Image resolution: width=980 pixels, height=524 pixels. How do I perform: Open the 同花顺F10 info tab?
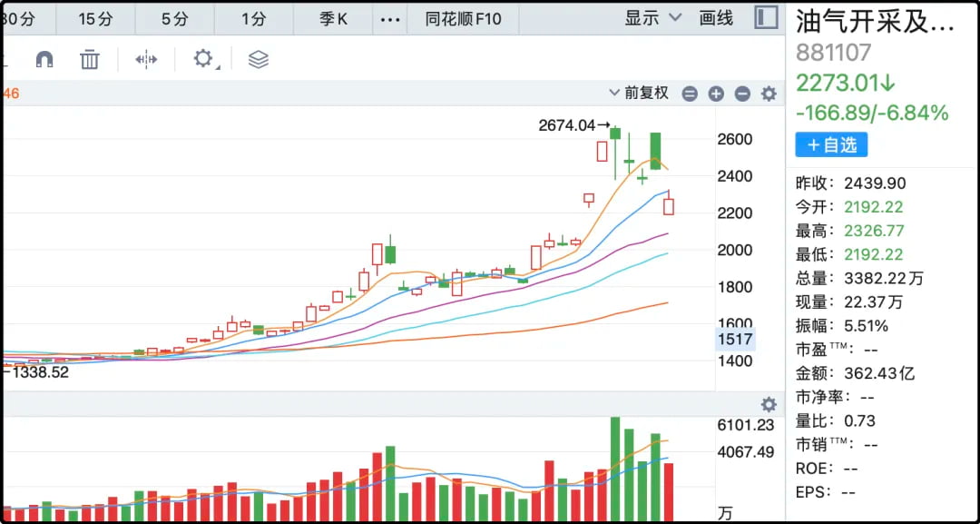[463, 19]
